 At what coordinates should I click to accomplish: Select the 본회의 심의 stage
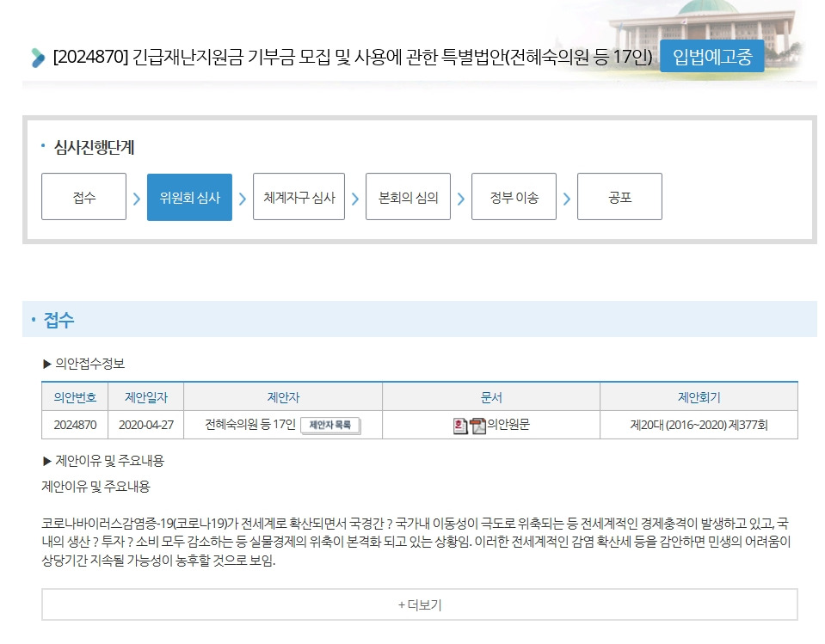tap(408, 196)
